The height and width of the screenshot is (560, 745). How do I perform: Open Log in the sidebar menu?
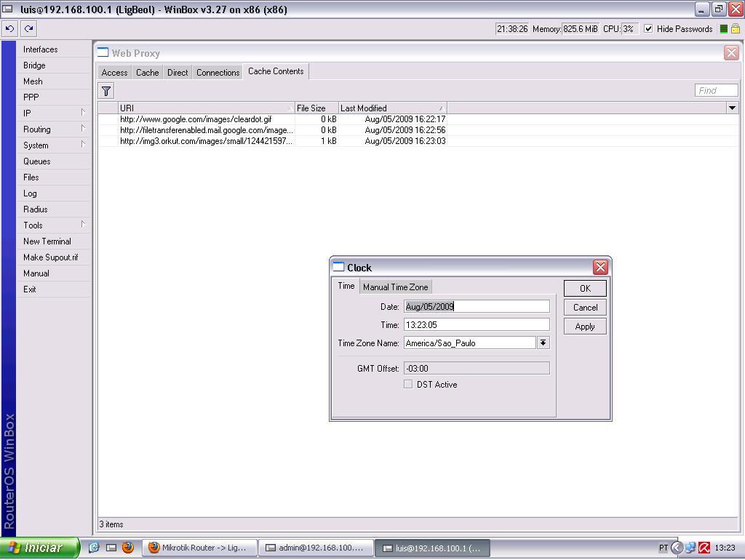(53, 193)
